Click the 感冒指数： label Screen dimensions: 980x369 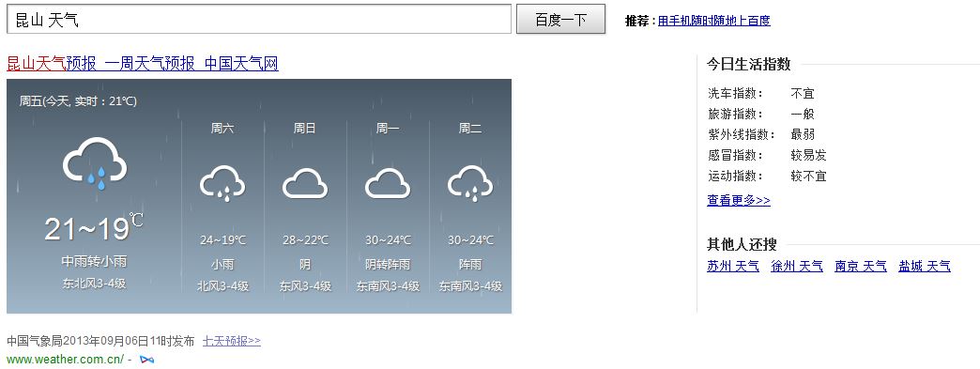point(736,155)
